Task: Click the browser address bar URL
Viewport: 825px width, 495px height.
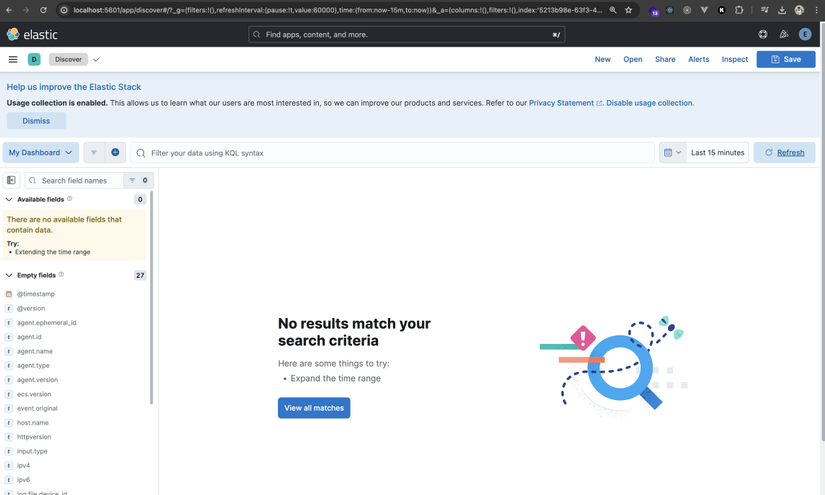Action: click(x=337, y=10)
